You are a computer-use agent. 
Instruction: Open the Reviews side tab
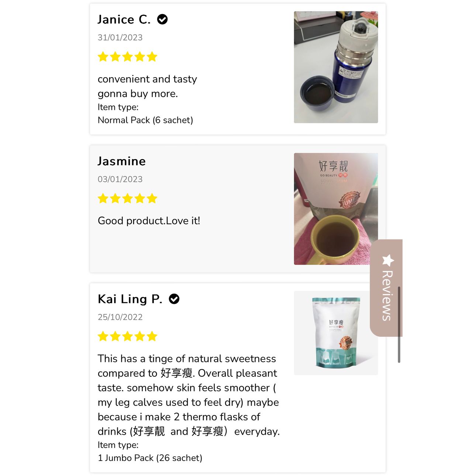tap(386, 288)
